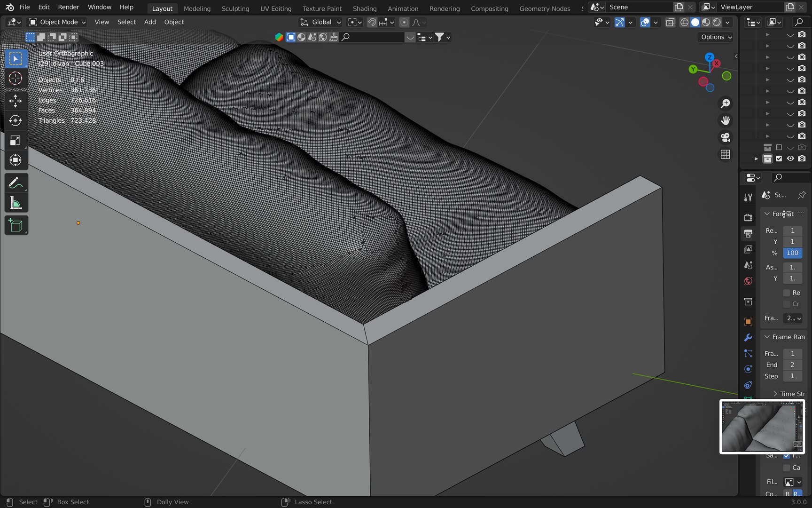Click the frame Step value field
This screenshot has height=508, width=812.
point(792,376)
